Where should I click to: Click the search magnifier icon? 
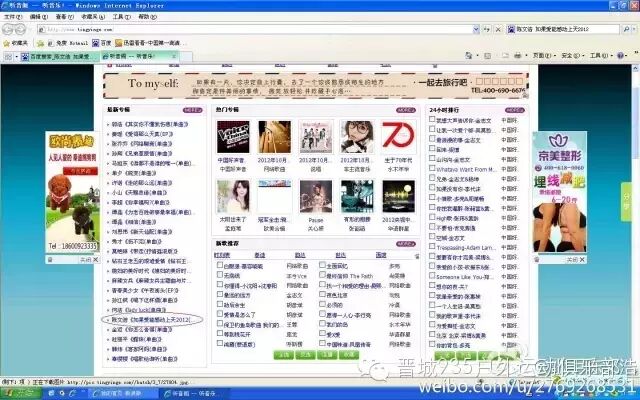coord(626,29)
